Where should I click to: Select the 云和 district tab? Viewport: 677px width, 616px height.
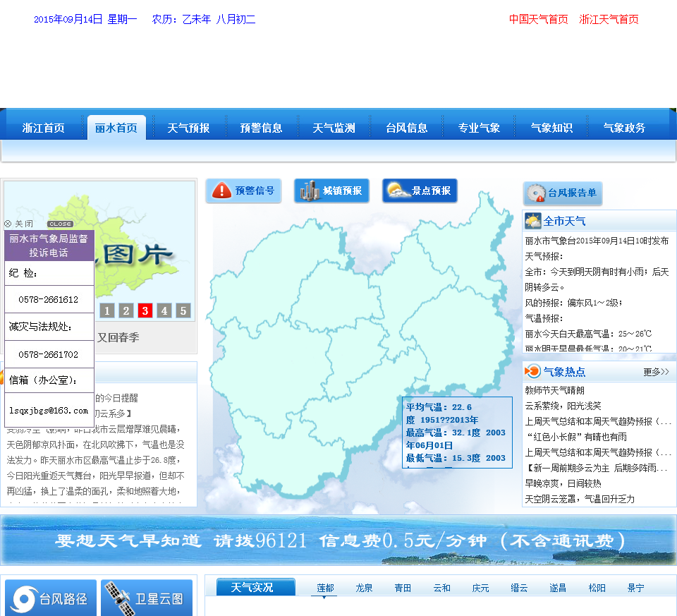pyautogui.click(x=441, y=588)
